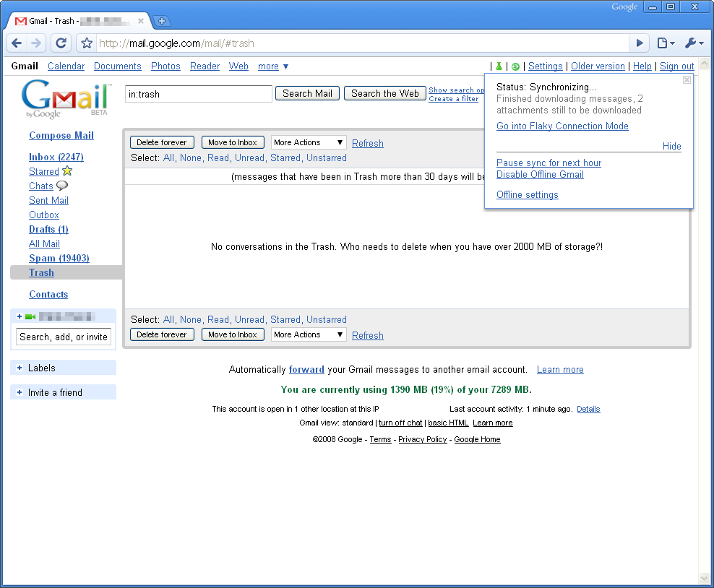Close the Gmail - Trash tab

141,21
